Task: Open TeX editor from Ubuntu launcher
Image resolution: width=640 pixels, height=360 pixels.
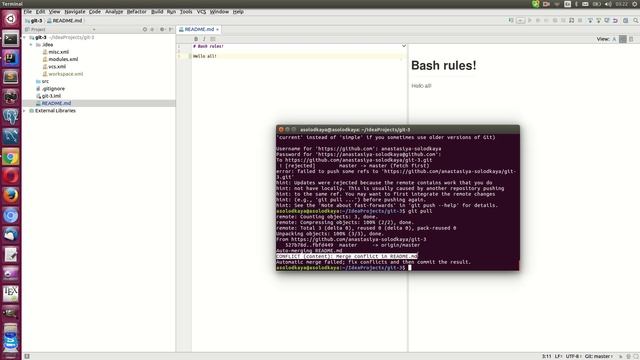Action: pos(11,293)
